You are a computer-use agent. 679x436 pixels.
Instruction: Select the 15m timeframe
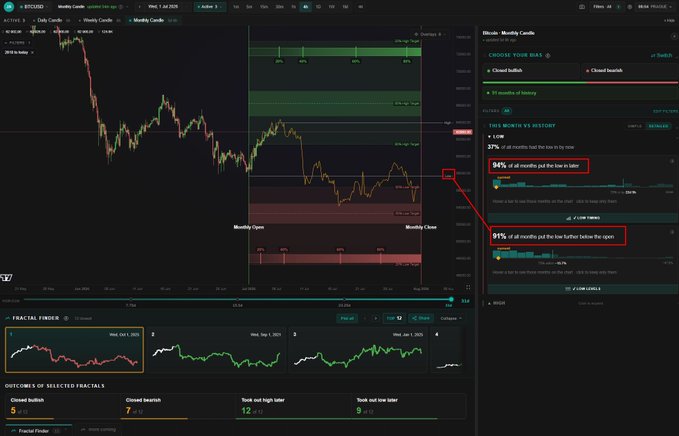264,7
